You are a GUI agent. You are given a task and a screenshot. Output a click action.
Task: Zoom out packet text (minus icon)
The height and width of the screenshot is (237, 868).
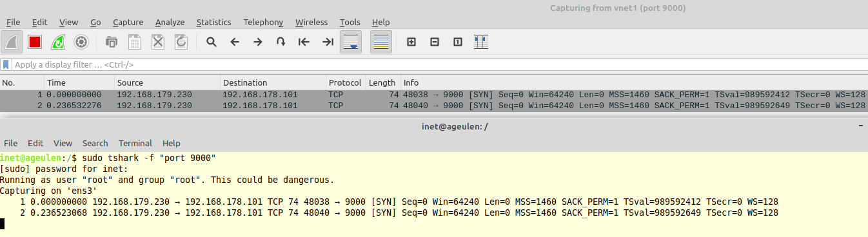tap(434, 42)
